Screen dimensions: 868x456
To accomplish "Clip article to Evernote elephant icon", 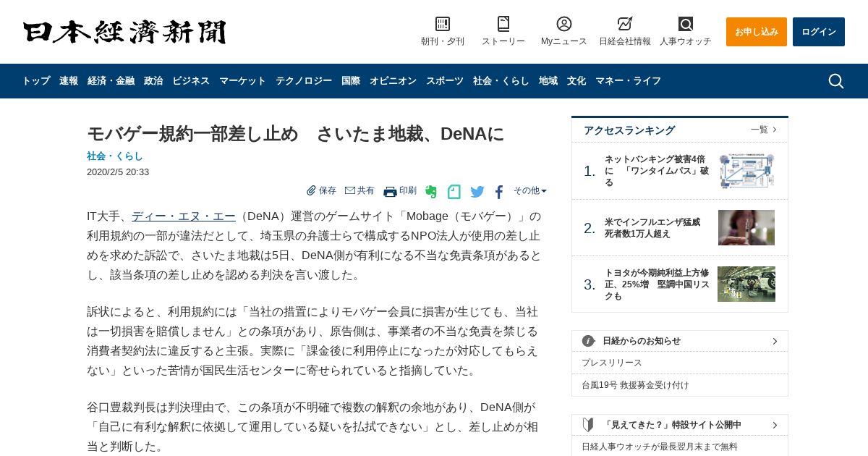I will pyautogui.click(x=431, y=192).
